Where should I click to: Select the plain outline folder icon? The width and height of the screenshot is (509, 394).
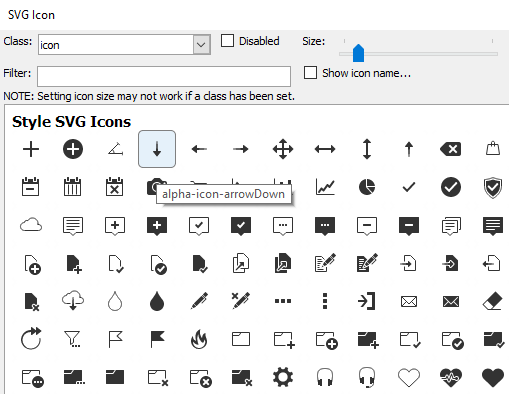[241, 339]
